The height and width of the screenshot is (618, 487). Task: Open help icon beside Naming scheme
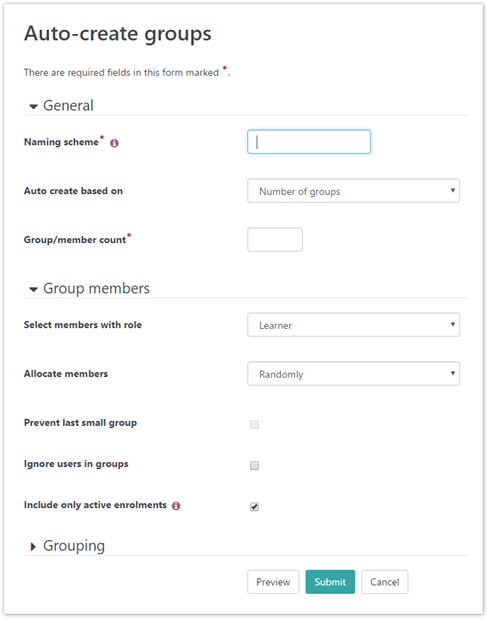point(114,143)
